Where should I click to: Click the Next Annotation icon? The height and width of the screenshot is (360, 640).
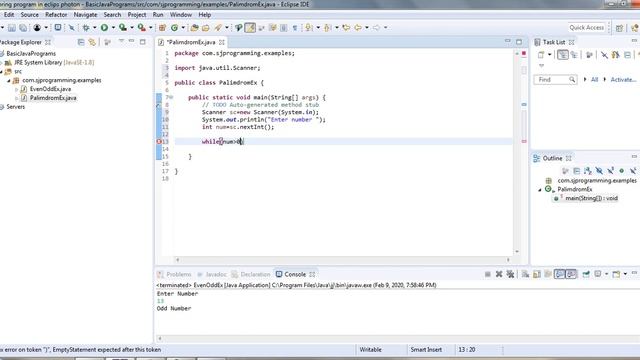click(309, 27)
